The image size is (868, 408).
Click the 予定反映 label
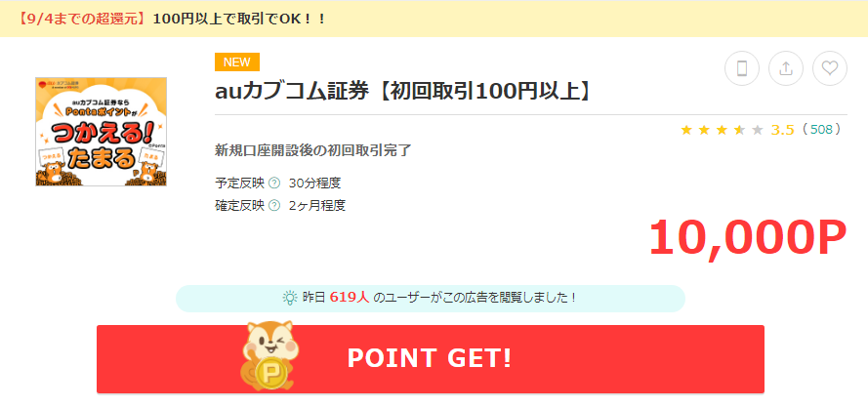[239, 184]
